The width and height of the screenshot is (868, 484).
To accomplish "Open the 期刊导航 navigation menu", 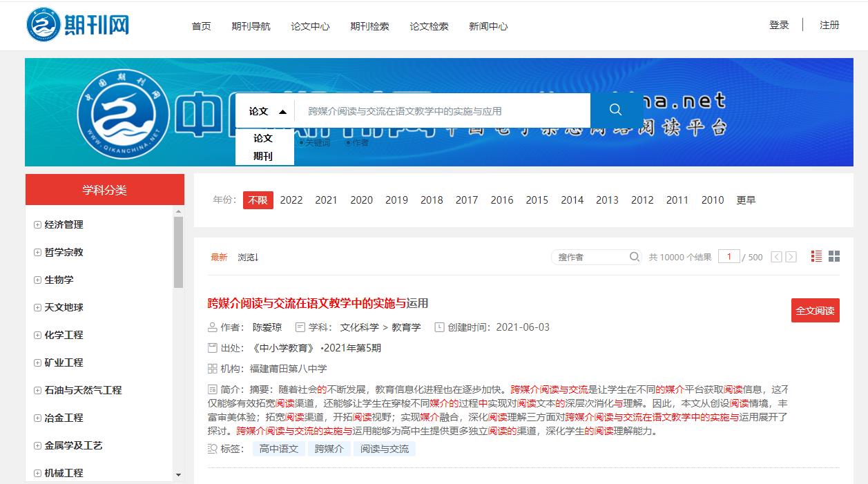I will pos(251,26).
